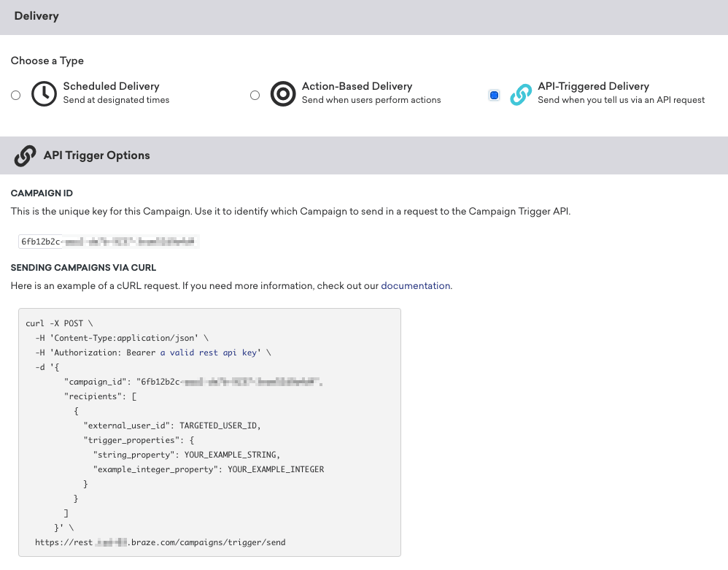The image size is (728, 570).
Task: Click the API Trigger Options header label
Action: click(96, 155)
